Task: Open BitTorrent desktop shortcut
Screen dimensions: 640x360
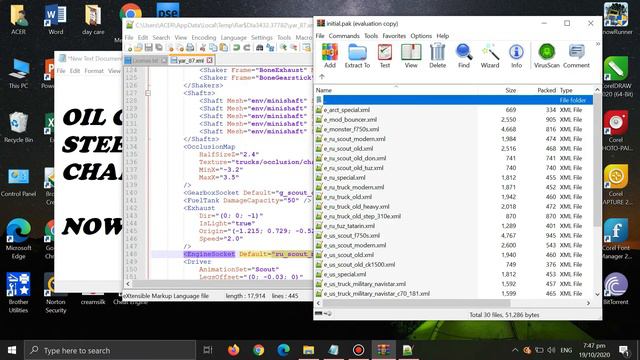Action: click(616, 289)
